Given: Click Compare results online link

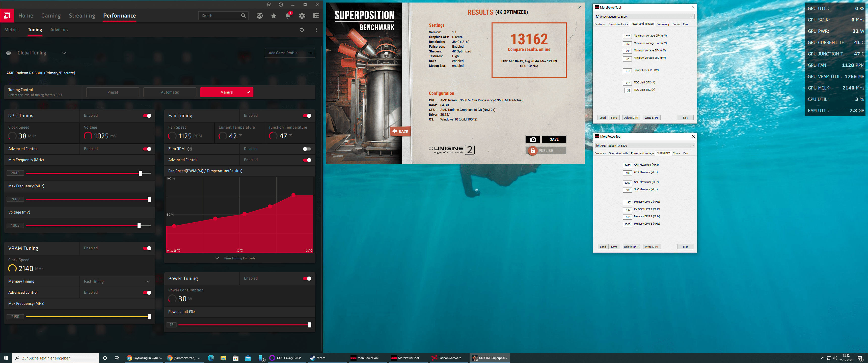Looking at the screenshot, I should [x=529, y=49].
